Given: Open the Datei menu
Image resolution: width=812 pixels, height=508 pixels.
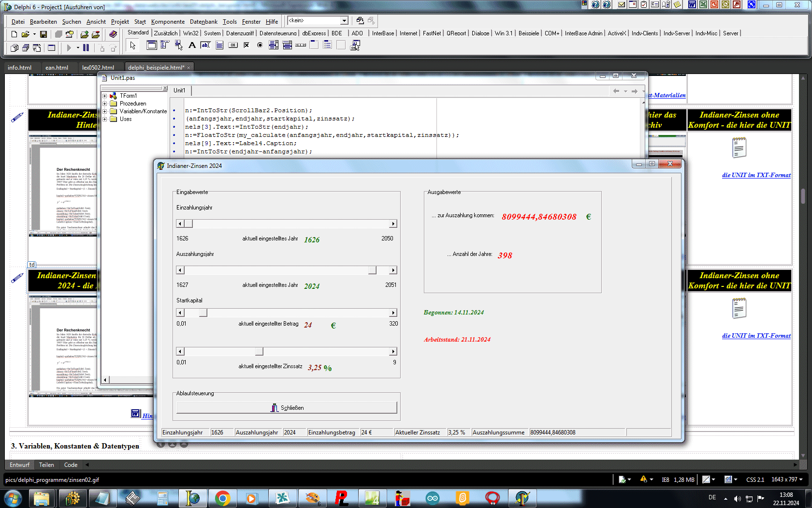Looking at the screenshot, I should pos(18,22).
